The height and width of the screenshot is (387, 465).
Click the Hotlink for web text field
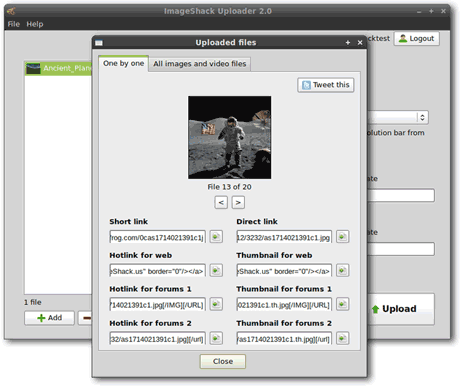coord(157,271)
